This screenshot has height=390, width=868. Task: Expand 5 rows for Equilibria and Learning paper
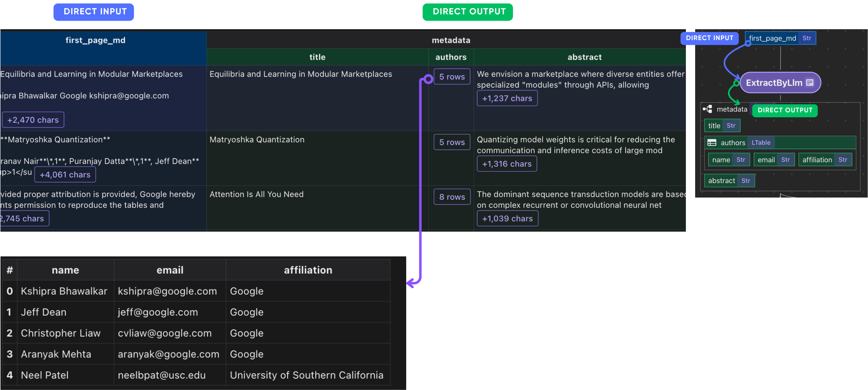[x=451, y=77]
